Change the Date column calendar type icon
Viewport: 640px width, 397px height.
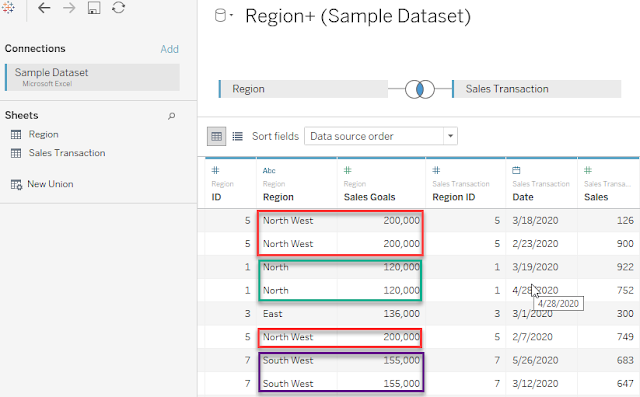pos(516,170)
